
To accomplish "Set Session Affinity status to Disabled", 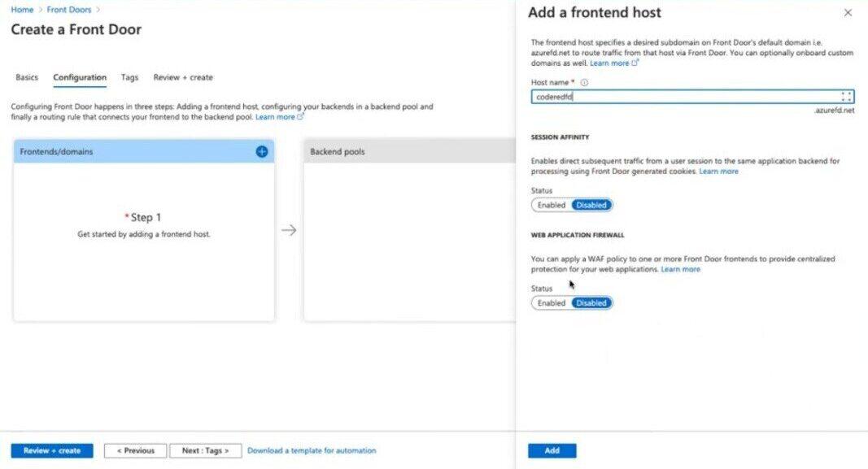I will coord(591,205).
